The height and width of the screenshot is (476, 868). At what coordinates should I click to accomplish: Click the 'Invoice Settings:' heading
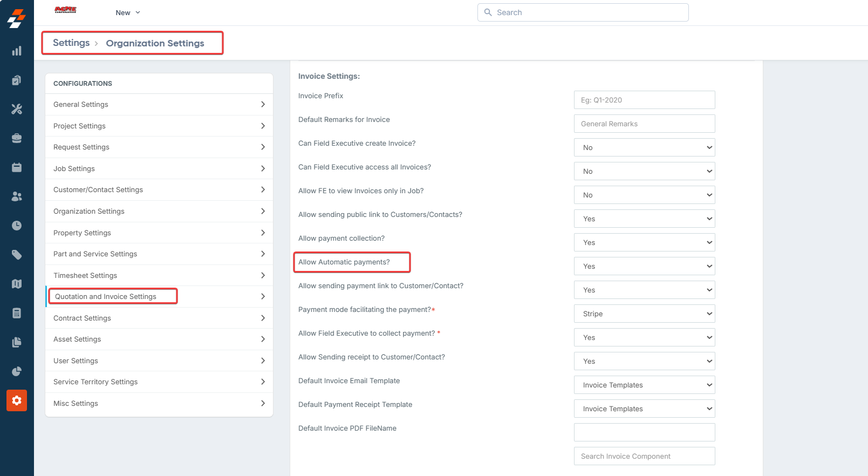[x=329, y=76]
